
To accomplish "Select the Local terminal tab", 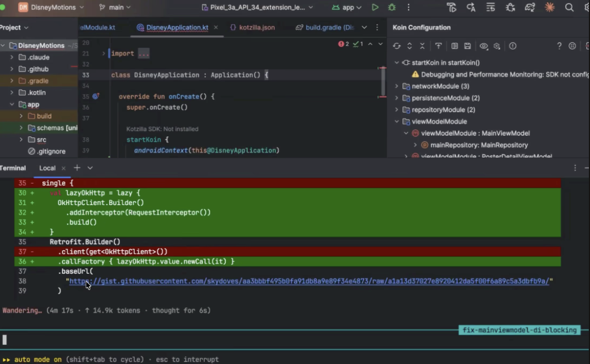I will coord(47,168).
